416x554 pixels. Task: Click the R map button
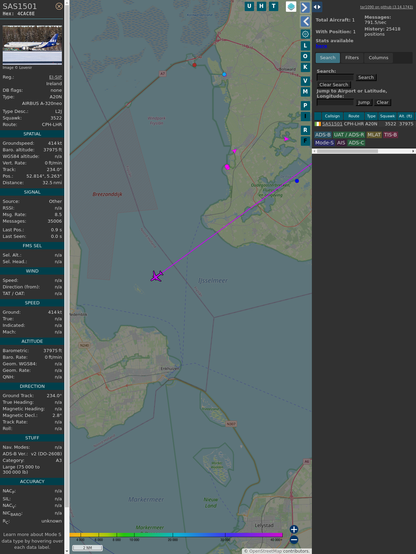[305, 130]
